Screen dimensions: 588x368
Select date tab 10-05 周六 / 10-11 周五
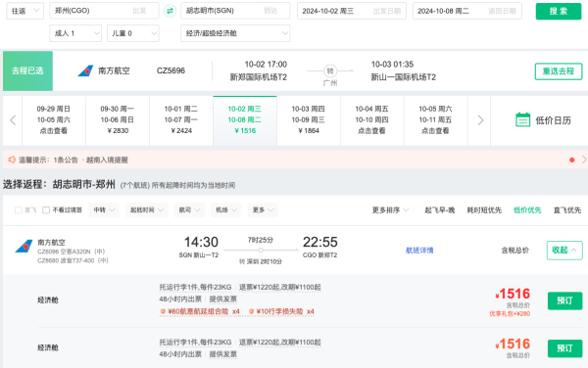pyautogui.click(x=436, y=120)
